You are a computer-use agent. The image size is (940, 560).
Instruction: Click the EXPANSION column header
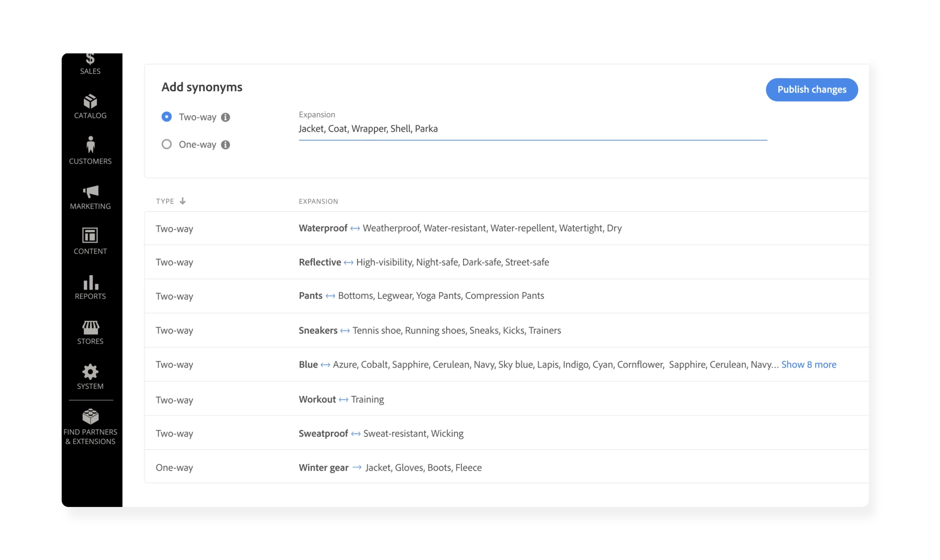click(318, 202)
